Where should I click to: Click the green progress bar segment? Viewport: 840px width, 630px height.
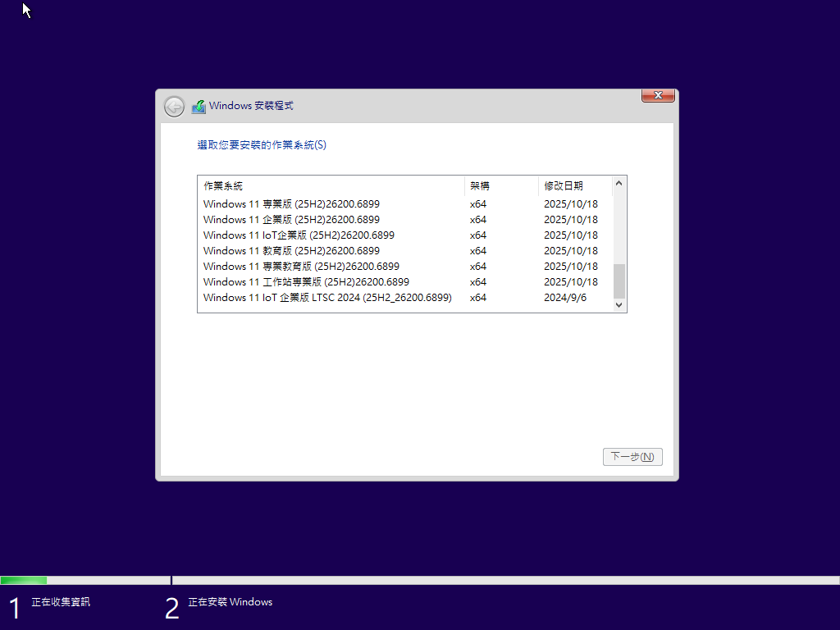pos(23,579)
